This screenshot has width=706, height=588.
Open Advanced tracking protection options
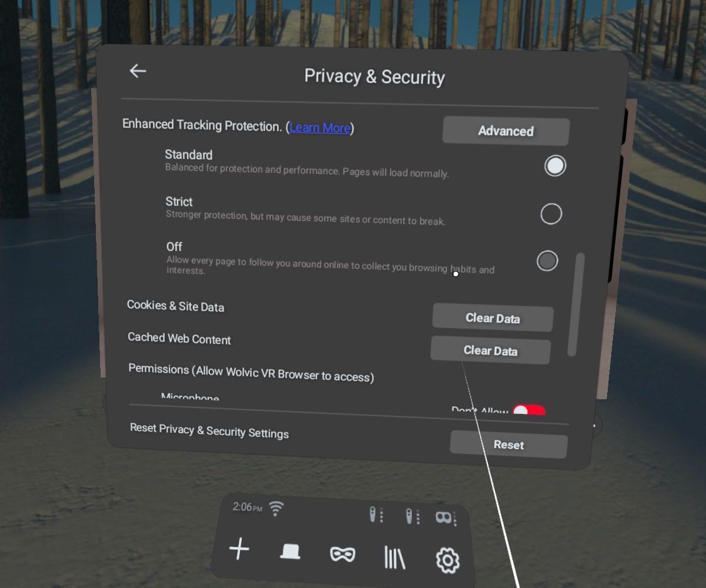[x=506, y=131]
